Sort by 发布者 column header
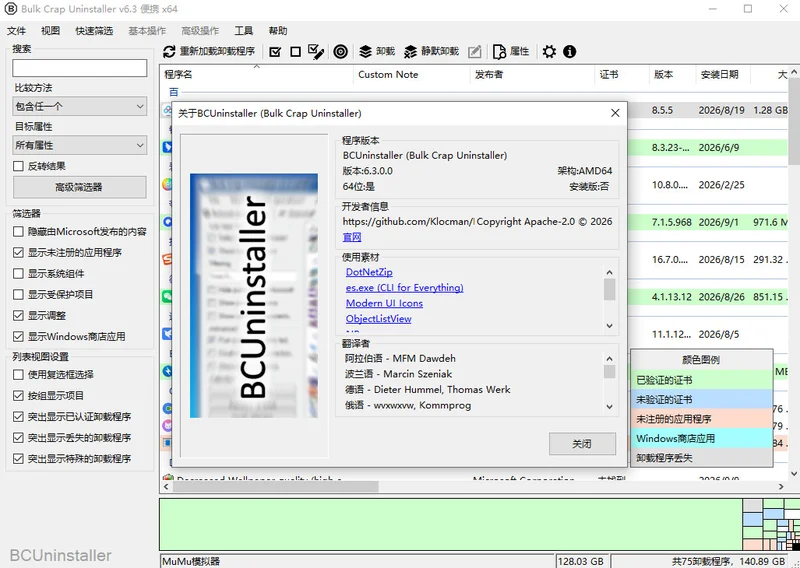The height and width of the screenshot is (568, 800). pos(532,75)
